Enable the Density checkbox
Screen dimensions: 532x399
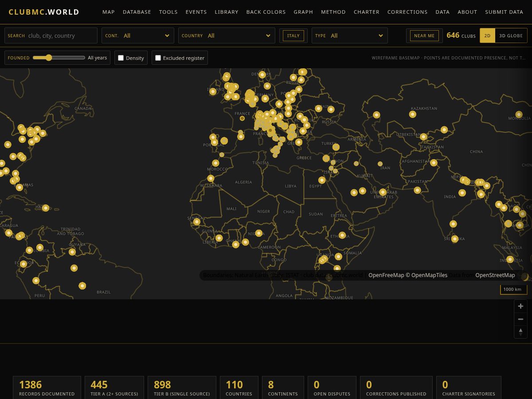tap(121, 58)
